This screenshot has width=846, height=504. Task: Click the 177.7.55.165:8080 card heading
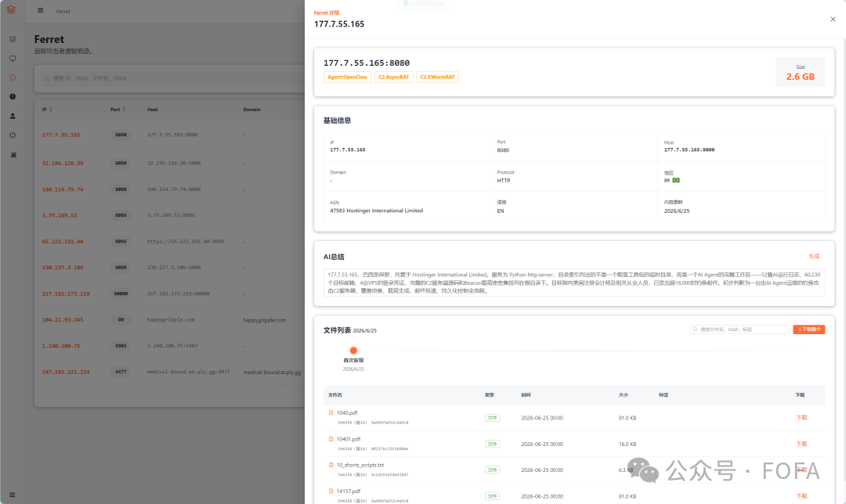point(367,63)
